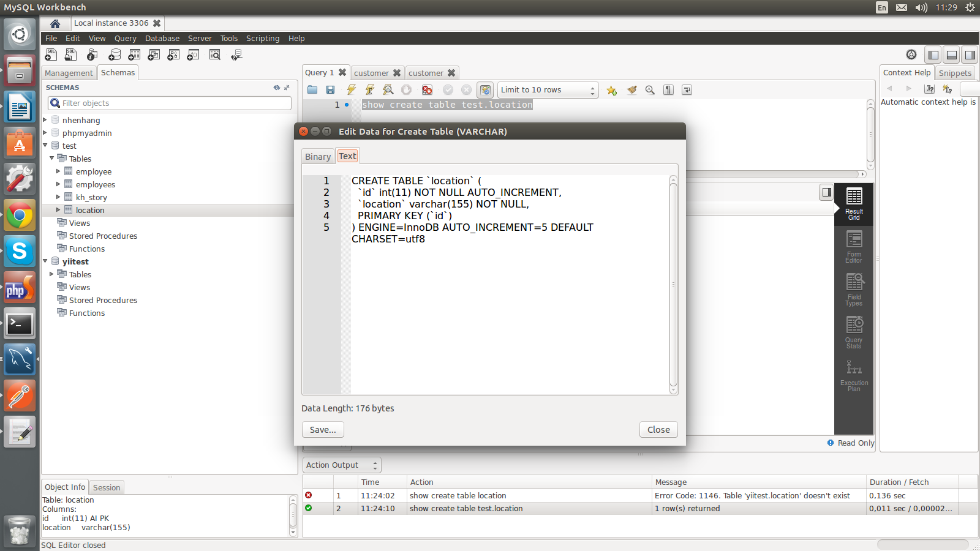The height and width of the screenshot is (551, 980).
Task: Create a new SQL tab icon
Action: (51, 55)
